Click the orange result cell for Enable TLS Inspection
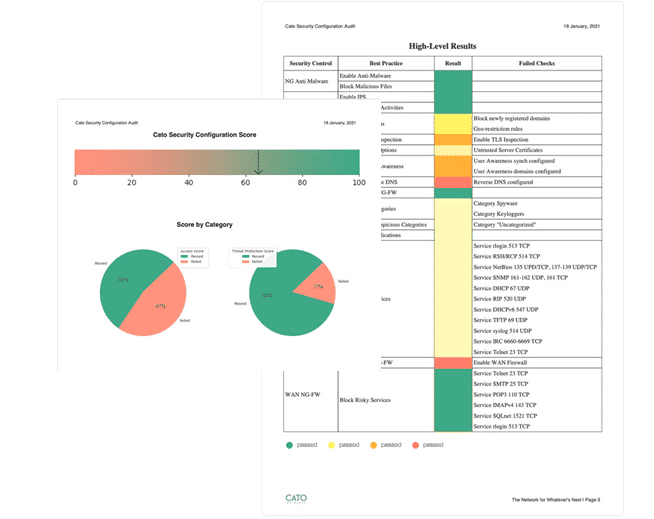The image size is (654, 519). click(453, 139)
